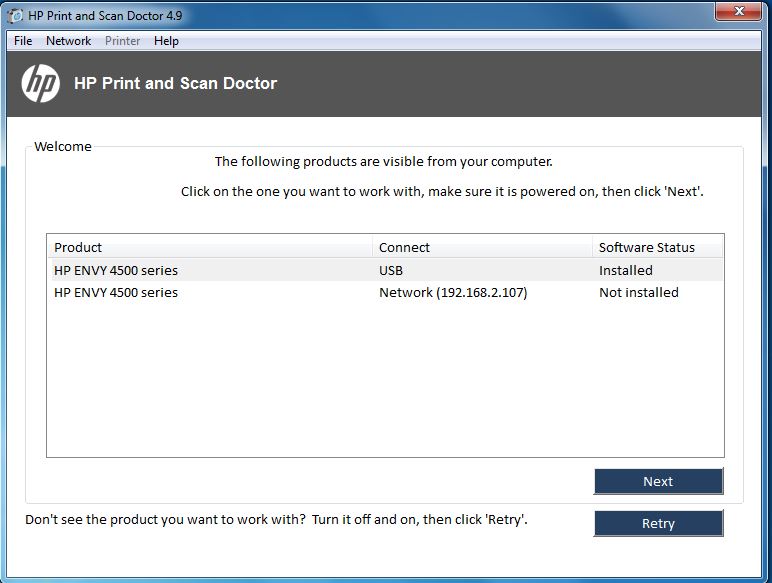
Task: Click the Next button
Action: (658, 481)
